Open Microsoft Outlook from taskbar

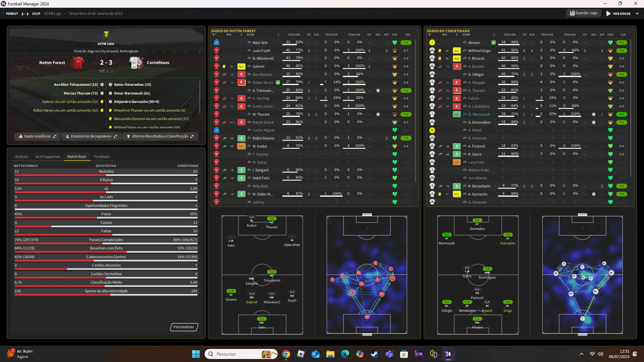(x=316, y=354)
